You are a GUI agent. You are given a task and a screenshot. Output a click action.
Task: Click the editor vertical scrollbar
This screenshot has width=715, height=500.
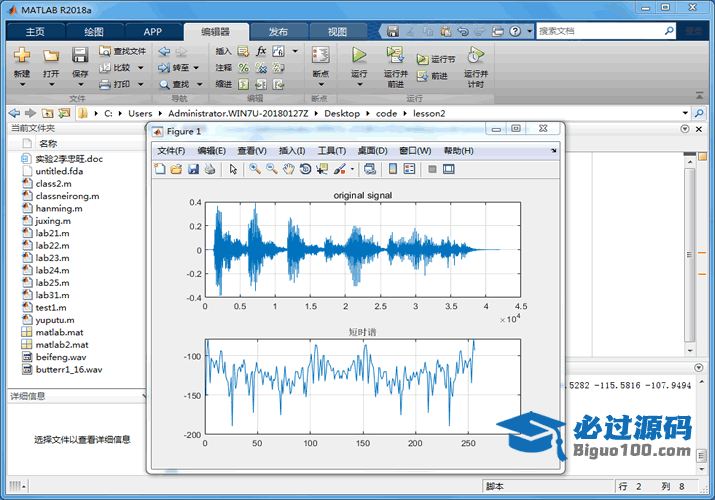[690, 254]
